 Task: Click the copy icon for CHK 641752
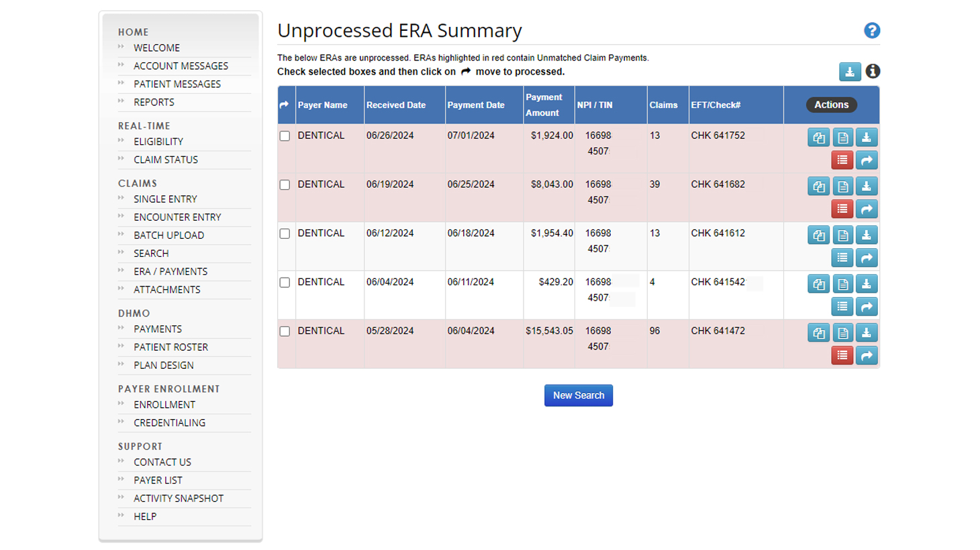[819, 137]
